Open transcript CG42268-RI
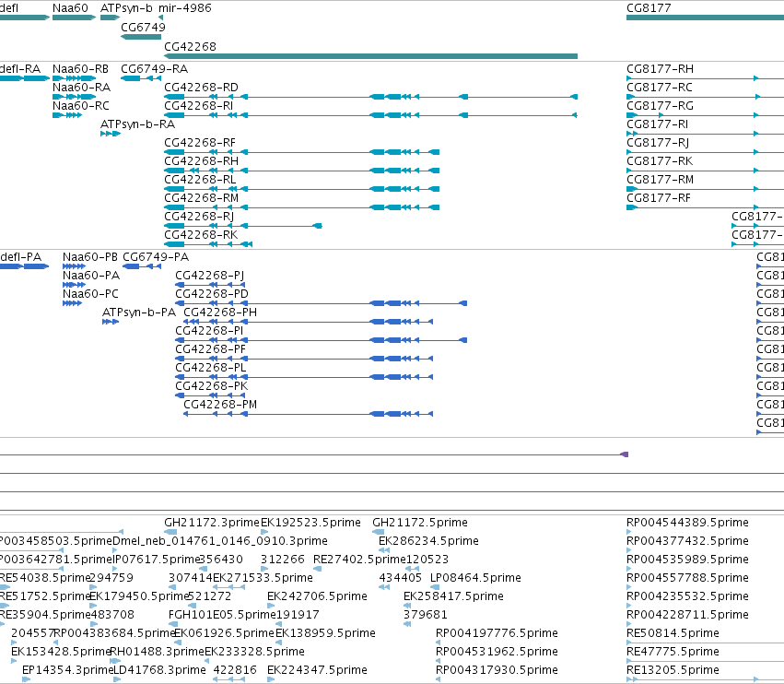This screenshot has width=784, height=684. coord(198,106)
